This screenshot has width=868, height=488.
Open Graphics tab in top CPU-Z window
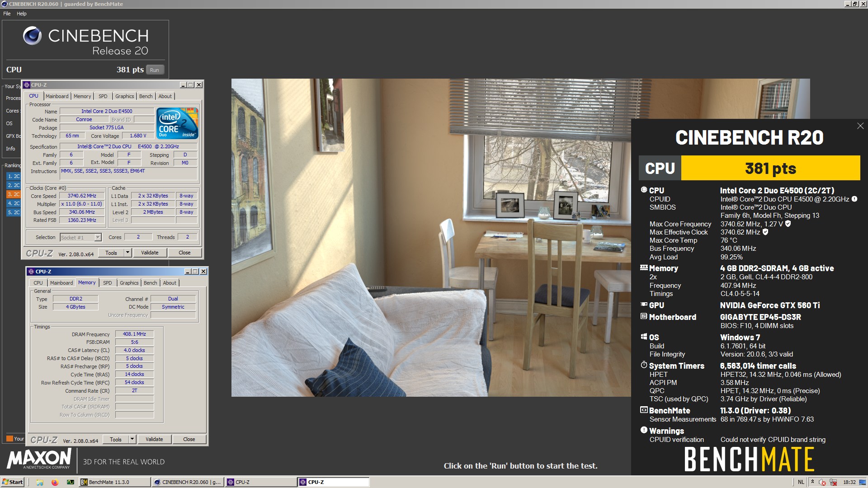[124, 96]
